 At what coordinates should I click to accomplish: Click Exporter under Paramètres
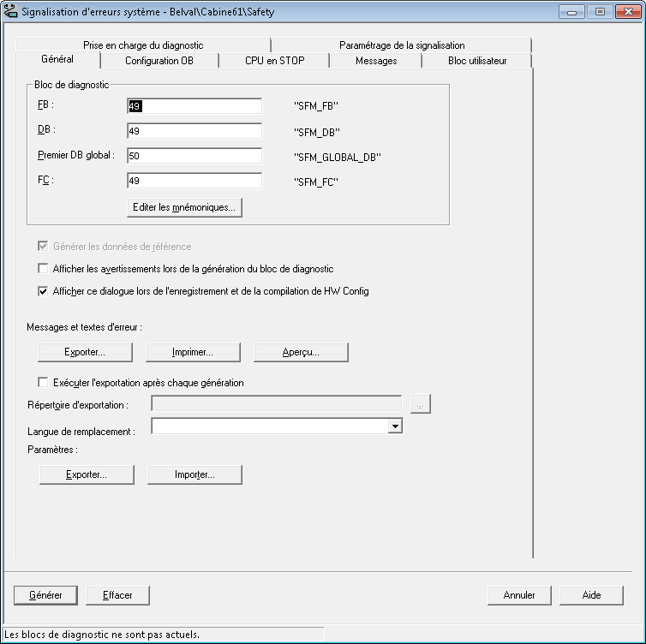(87, 474)
